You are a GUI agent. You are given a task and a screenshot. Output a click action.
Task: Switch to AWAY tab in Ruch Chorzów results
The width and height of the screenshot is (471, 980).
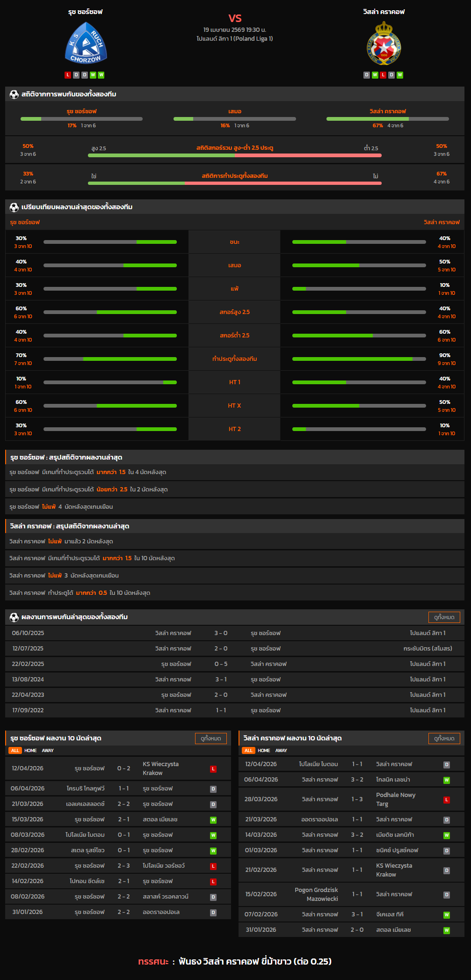tap(48, 751)
